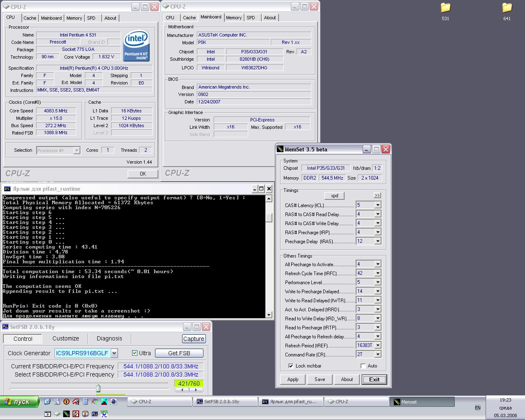Click the MemSet title bar icon
The height and width of the screenshot is (420, 525).
[x=280, y=149]
